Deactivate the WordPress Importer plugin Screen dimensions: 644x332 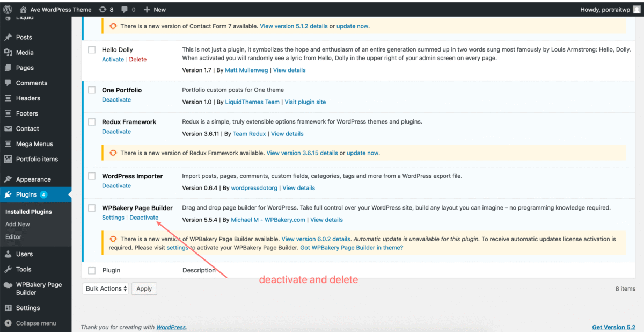click(x=116, y=185)
